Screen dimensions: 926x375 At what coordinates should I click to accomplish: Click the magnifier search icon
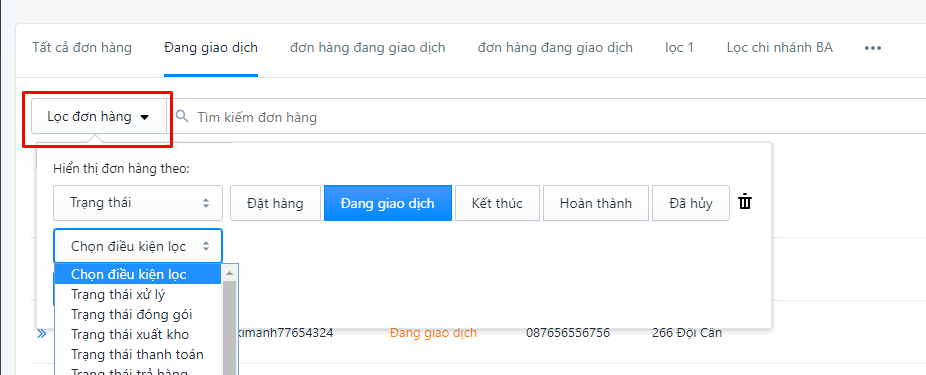[x=183, y=116]
